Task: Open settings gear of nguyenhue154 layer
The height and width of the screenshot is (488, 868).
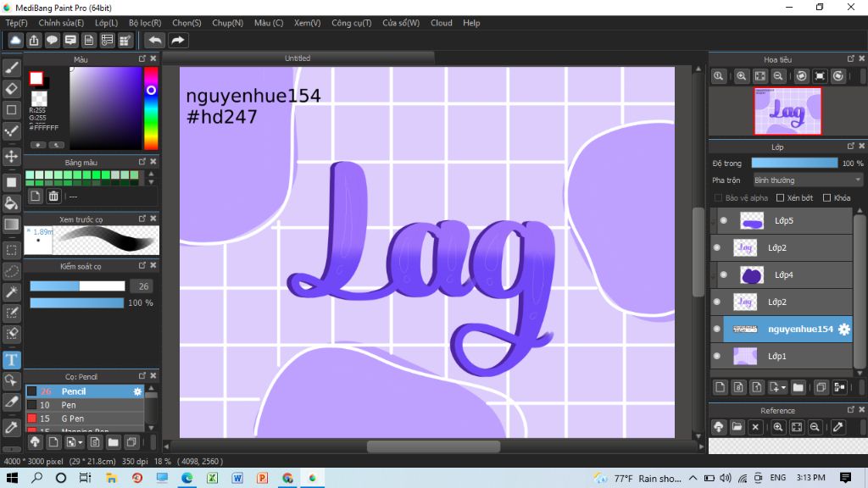Action: tap(843, 330)
